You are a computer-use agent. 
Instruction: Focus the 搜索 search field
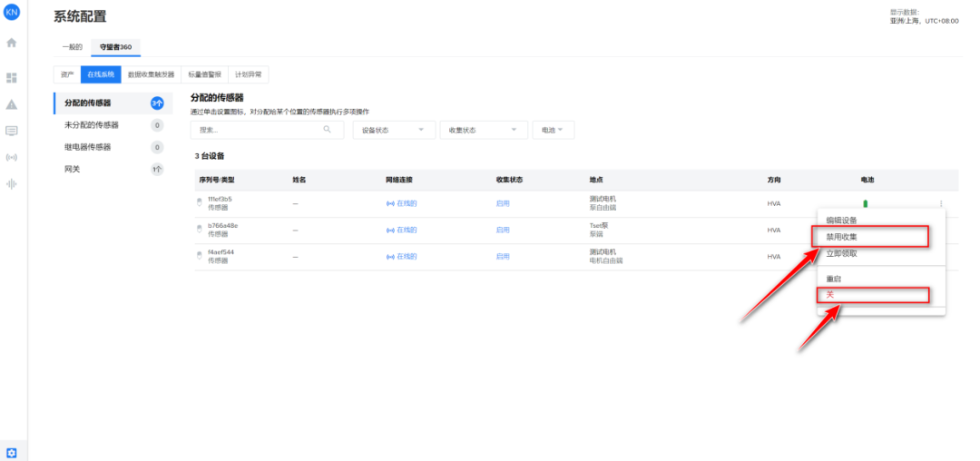point(267,130)
